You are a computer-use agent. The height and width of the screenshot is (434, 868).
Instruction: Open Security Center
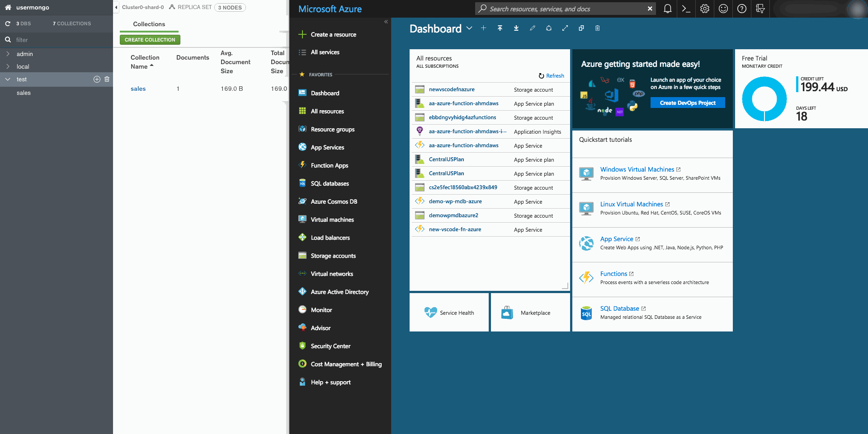point(330,346)
